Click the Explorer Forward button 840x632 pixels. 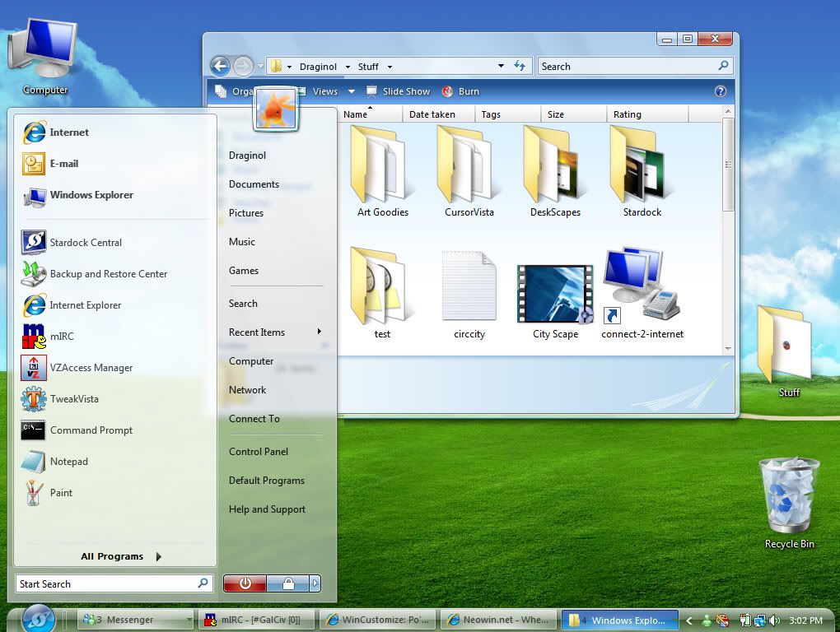[243, 67]
